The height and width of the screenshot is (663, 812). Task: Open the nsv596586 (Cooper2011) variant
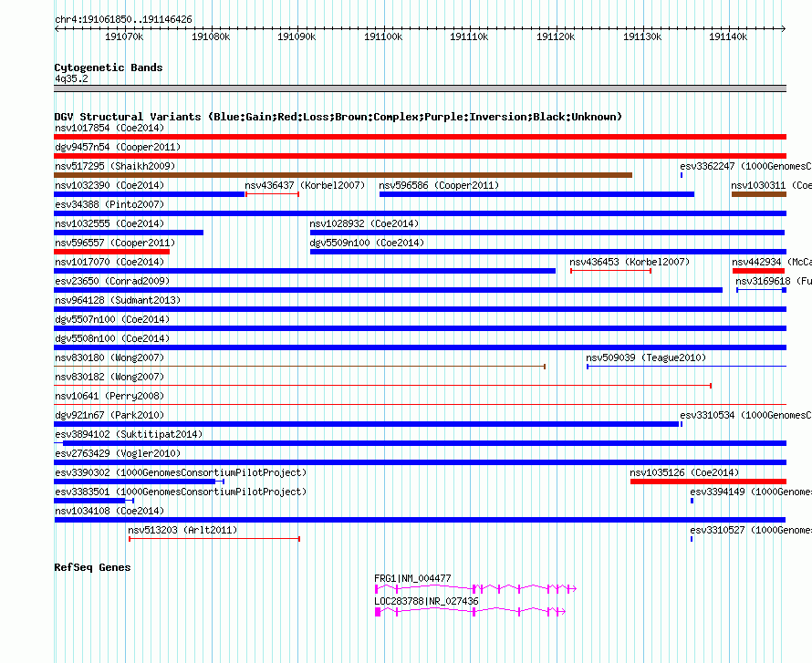(x=536, y=194)
